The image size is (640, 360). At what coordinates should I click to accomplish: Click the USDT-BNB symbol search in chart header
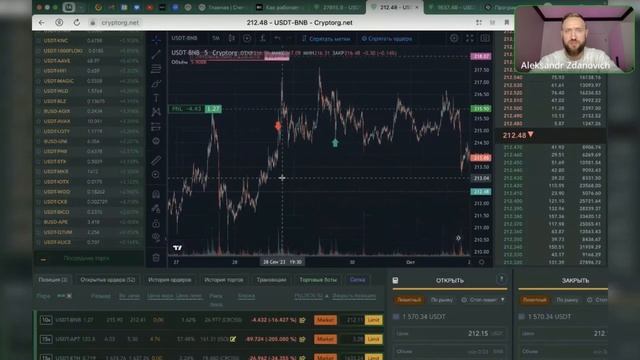point(184,38)
